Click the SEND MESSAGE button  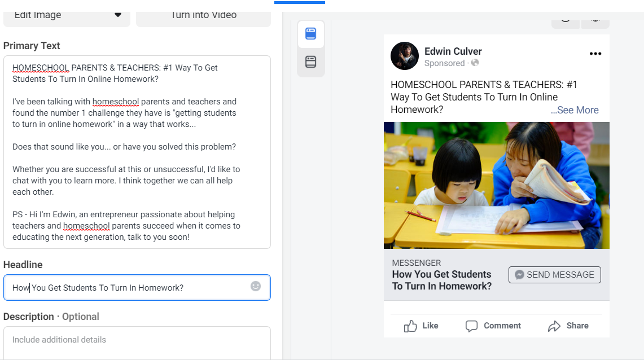[554, 275]
